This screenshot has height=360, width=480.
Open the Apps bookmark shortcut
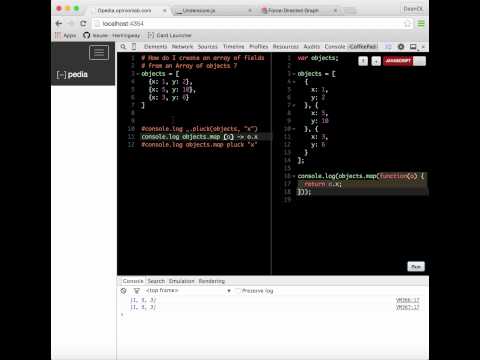click(x=66, y=35)
